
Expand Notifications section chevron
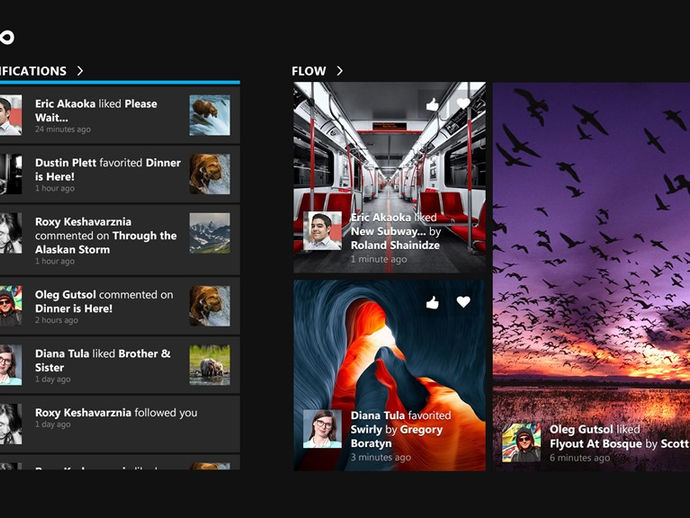pos(80,71)
